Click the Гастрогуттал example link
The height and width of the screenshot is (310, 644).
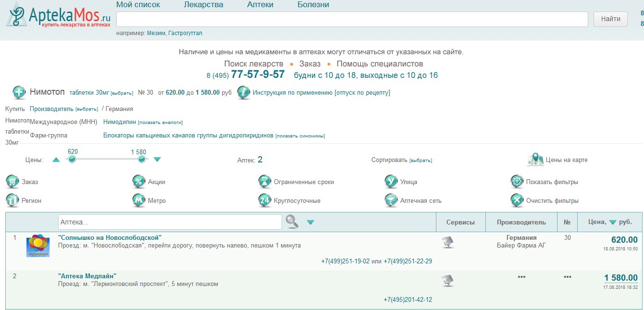pos(185,33)
